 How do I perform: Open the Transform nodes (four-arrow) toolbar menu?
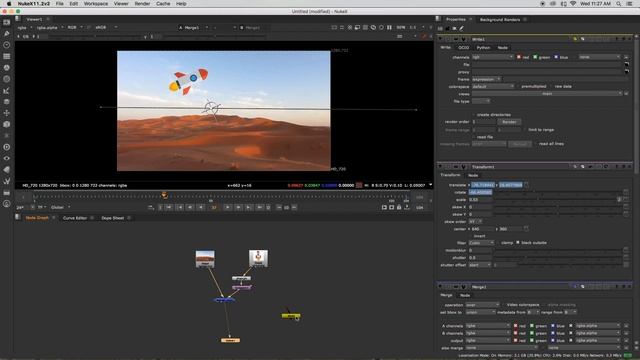pyautogui.click(x=7, y=113)
